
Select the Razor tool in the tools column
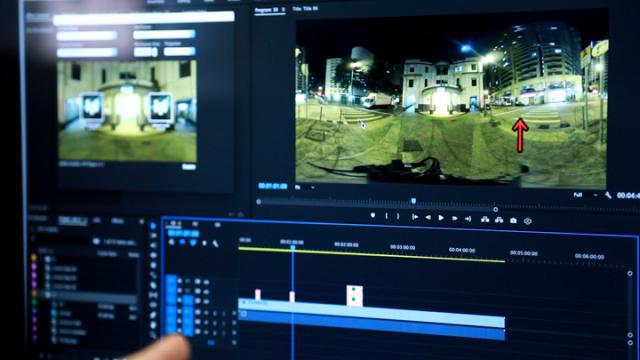tap(153, 275)
